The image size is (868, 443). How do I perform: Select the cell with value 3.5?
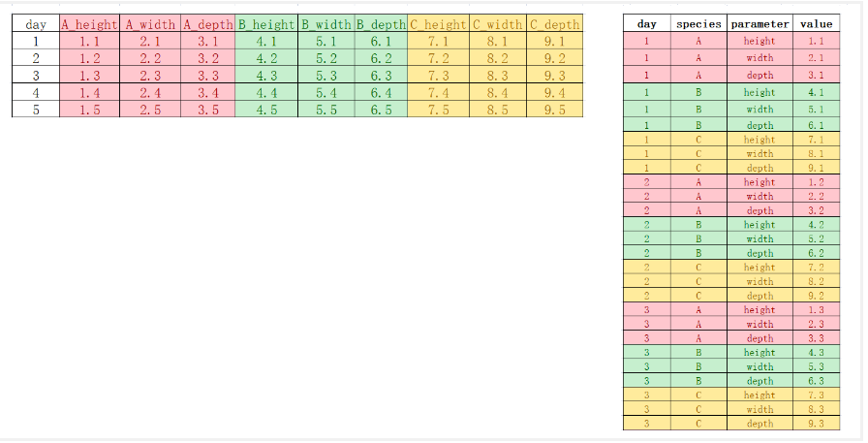[207, 111]
